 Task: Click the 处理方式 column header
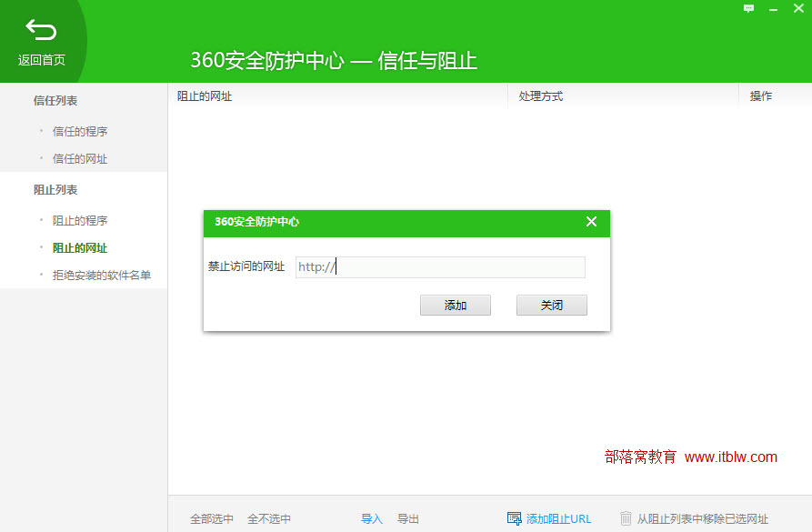541,96
